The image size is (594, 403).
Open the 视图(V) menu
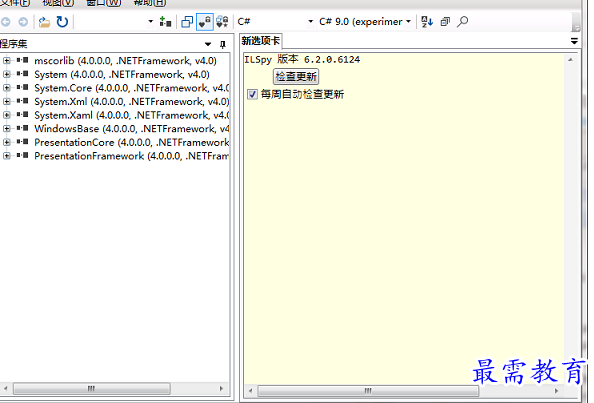coord(58,3)
